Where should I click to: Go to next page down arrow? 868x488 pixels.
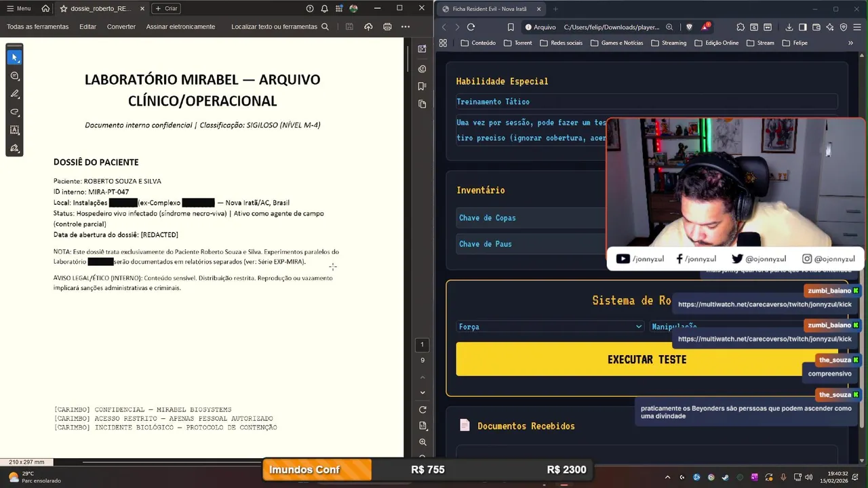pyautogui.click(x=422, y=392)
